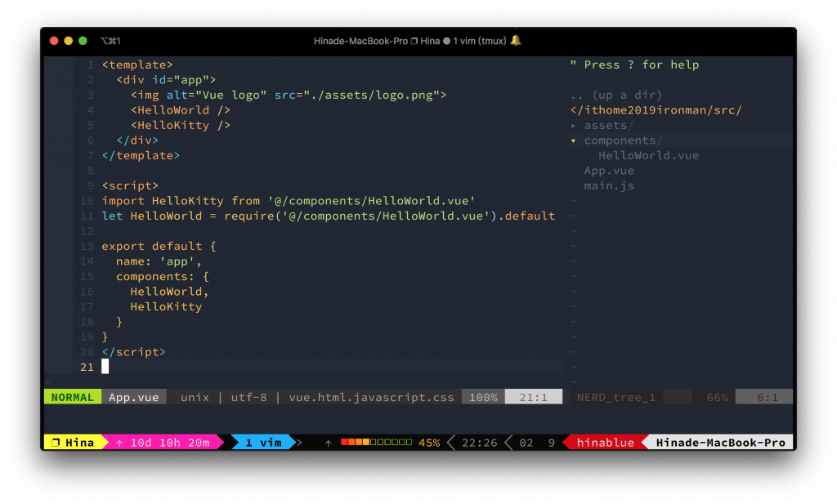Click the closing script tag on line 20
Viewport: 837px width, 504px height.
[133, 352]
